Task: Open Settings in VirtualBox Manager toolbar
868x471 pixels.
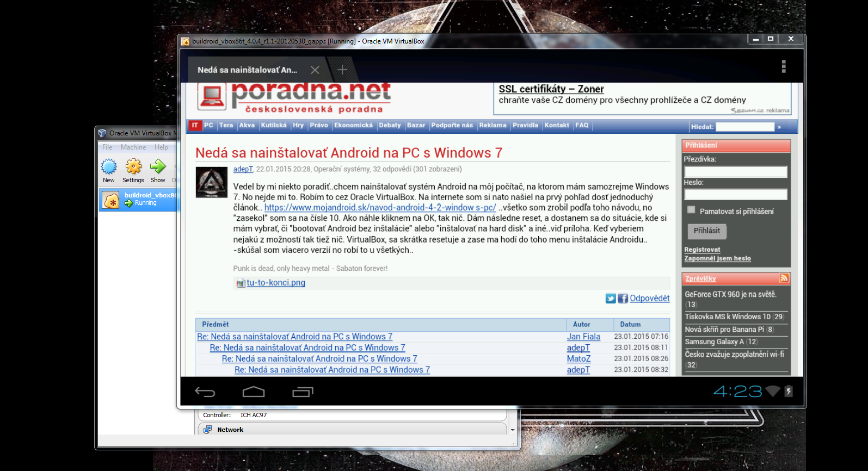Action: [133, 170]
